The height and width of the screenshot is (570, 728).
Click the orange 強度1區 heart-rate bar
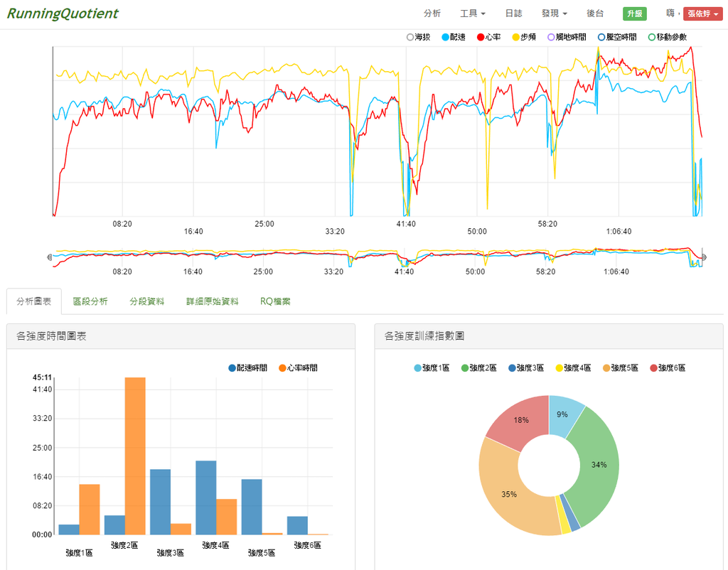pos(90,509)
